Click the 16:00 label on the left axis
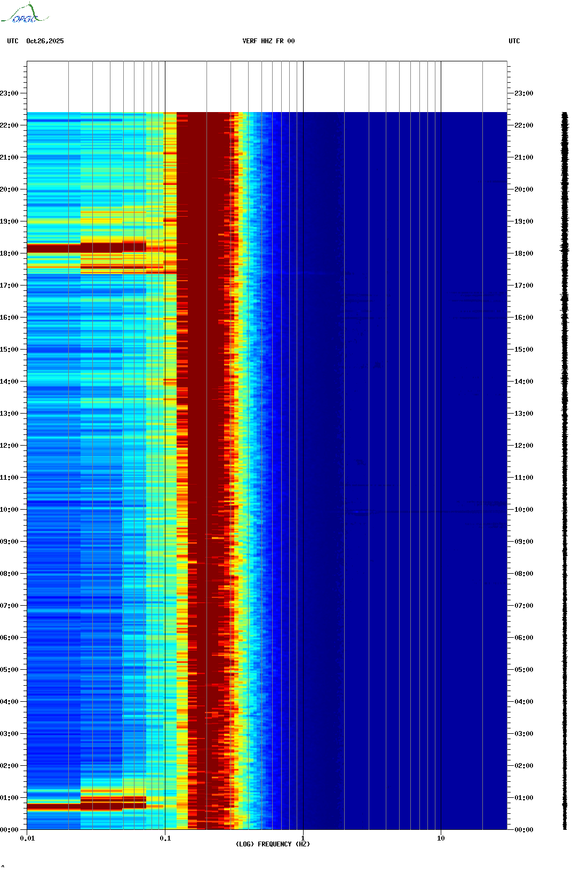The width and height of the screenshot is (588, 872). [x=9, y=318]
